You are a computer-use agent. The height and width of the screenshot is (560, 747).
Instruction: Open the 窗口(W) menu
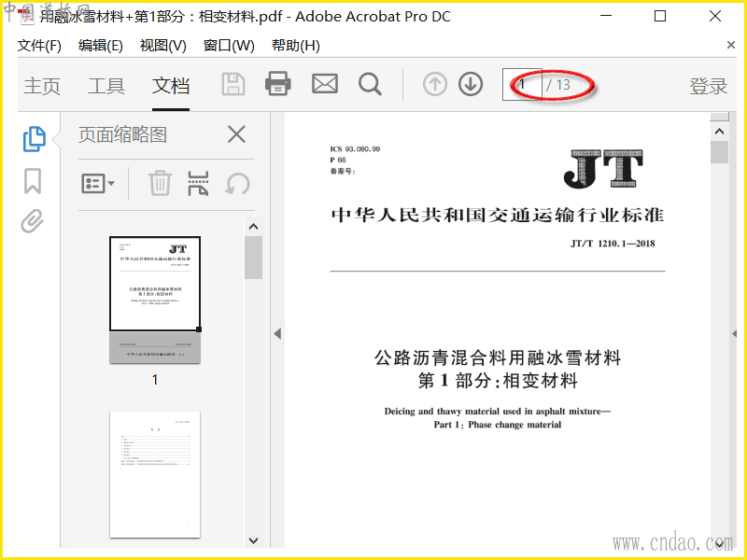229,46
